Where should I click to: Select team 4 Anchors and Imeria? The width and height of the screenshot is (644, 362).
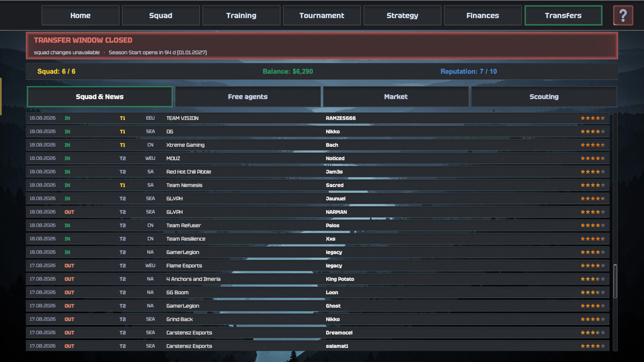[x=194, y=279]
